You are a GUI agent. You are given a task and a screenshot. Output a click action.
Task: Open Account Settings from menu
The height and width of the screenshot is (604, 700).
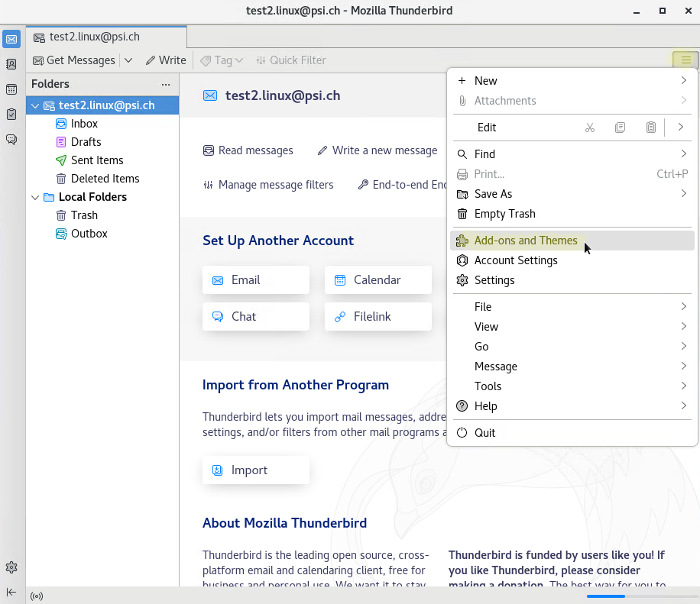[572, 260]
